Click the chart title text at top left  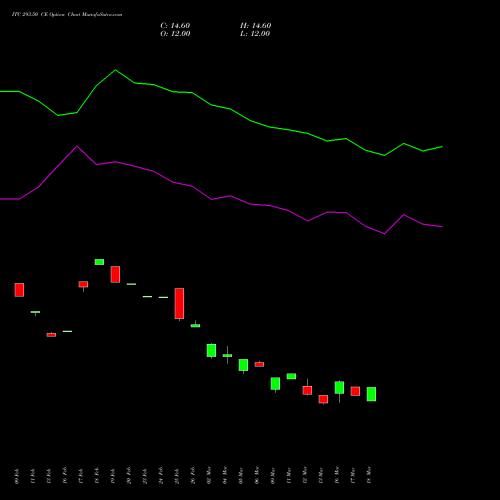tap(67, 15)
